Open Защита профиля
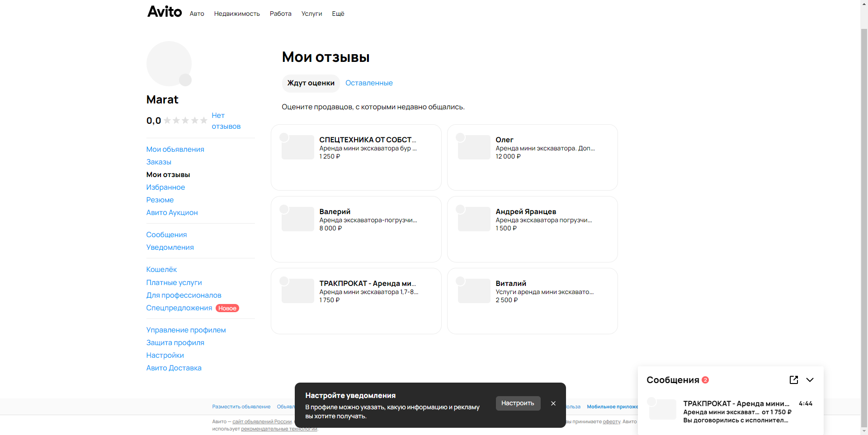This screenshot has height=435, width=868. 175,342
